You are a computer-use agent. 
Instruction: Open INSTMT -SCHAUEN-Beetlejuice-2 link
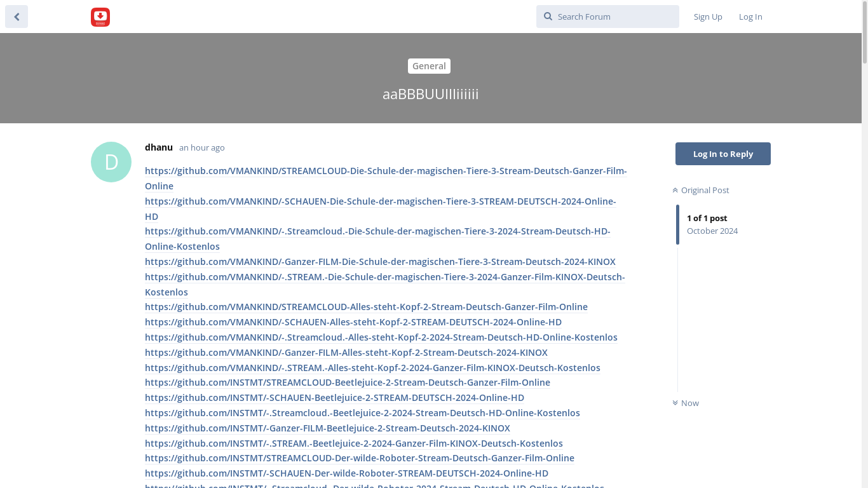(x=334, y=398)
